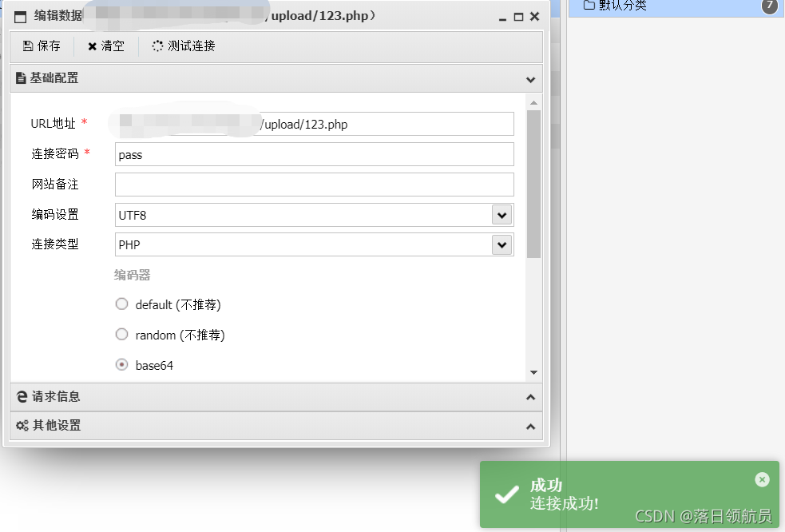Viewport: 785px width, 532px height.
Task: Click the floppy disk save icon
Action: (28, 46)
